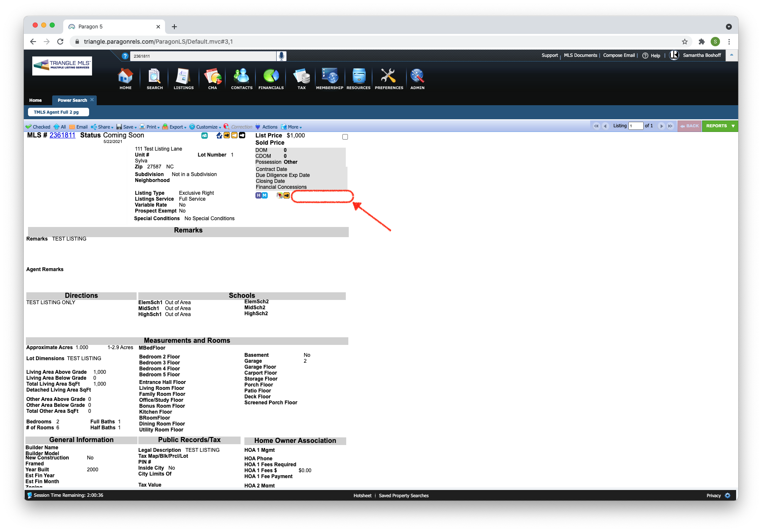This screenshot has height=532, width=762.
Task: Tick the checkbox beside List Price
Action: pos(345,137)
